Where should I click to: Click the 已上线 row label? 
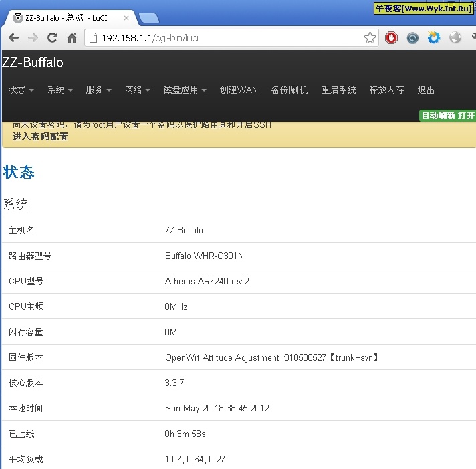click(21, 434)
